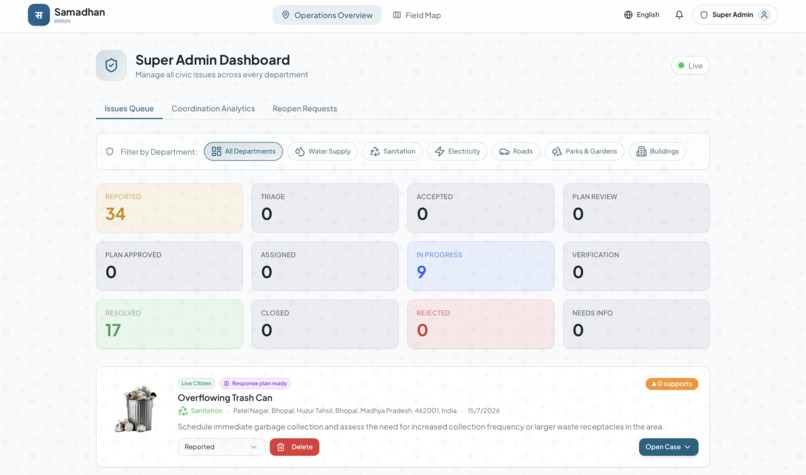
Task: Select the Accepted stat card
Action: point(481,208)
